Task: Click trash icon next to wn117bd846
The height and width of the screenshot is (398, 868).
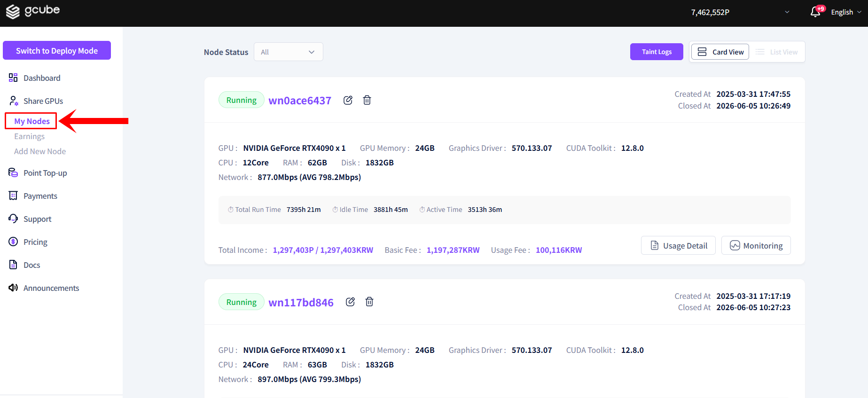Action: 369,302
